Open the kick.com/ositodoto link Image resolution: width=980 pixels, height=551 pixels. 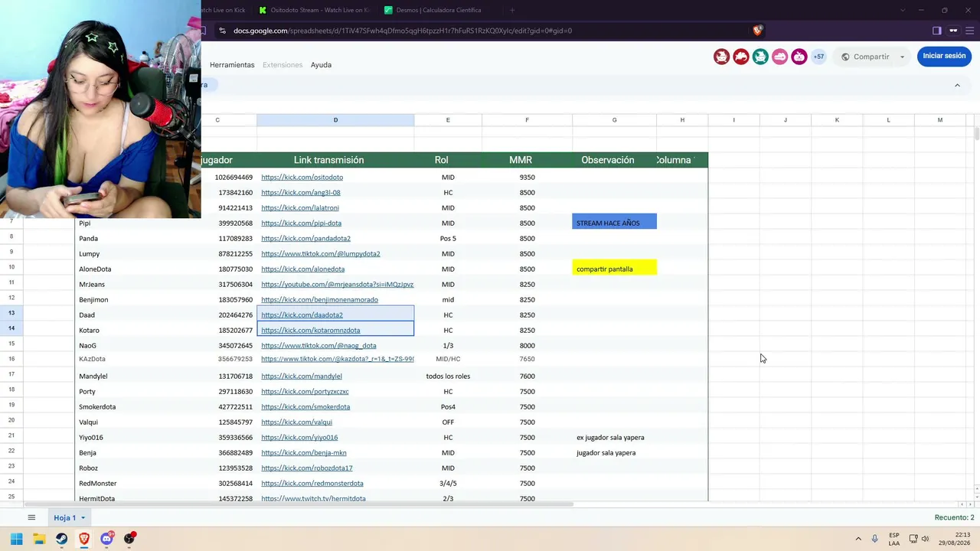[x=302, y=178]
